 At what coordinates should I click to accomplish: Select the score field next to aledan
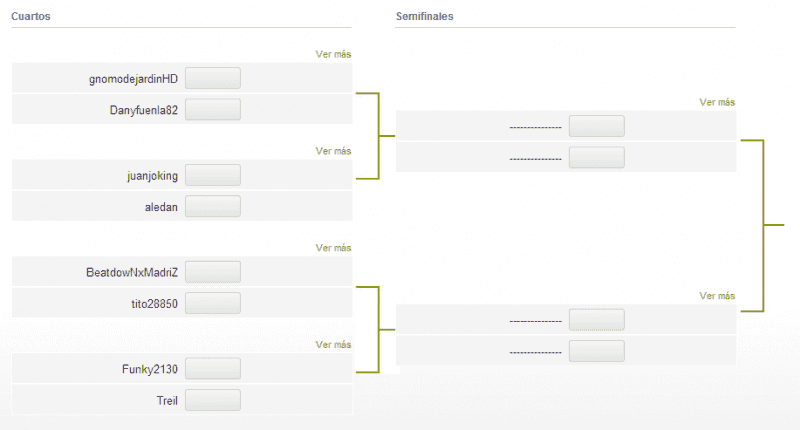[213, 207]
